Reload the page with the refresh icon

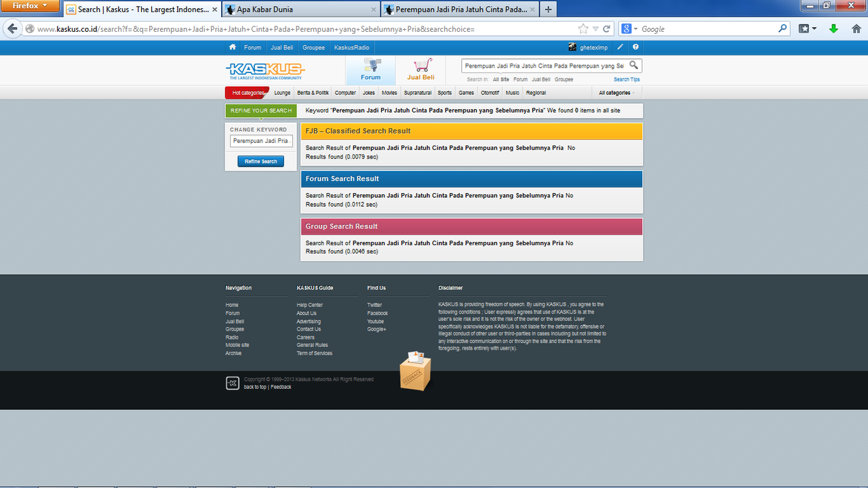coord(607,29)
